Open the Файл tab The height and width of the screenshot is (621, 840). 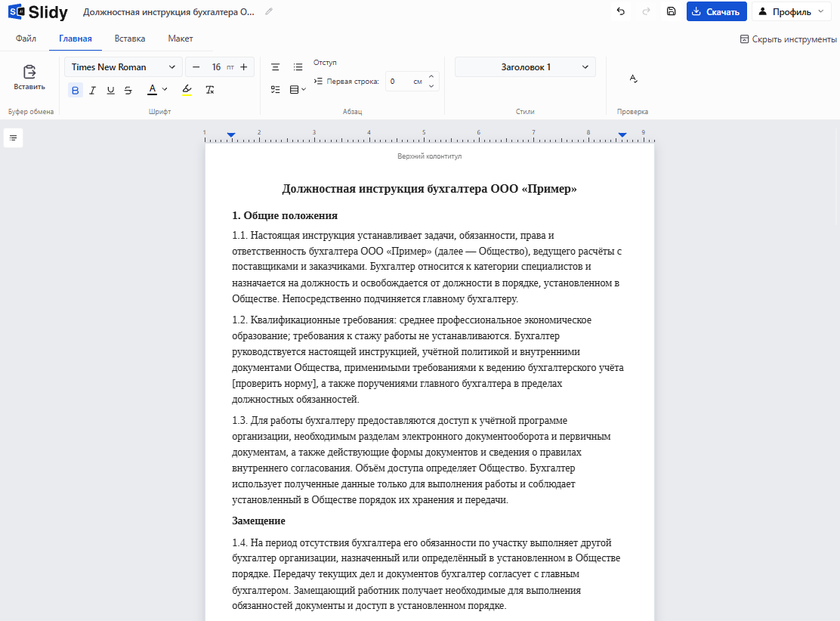[x=26, y=39]
